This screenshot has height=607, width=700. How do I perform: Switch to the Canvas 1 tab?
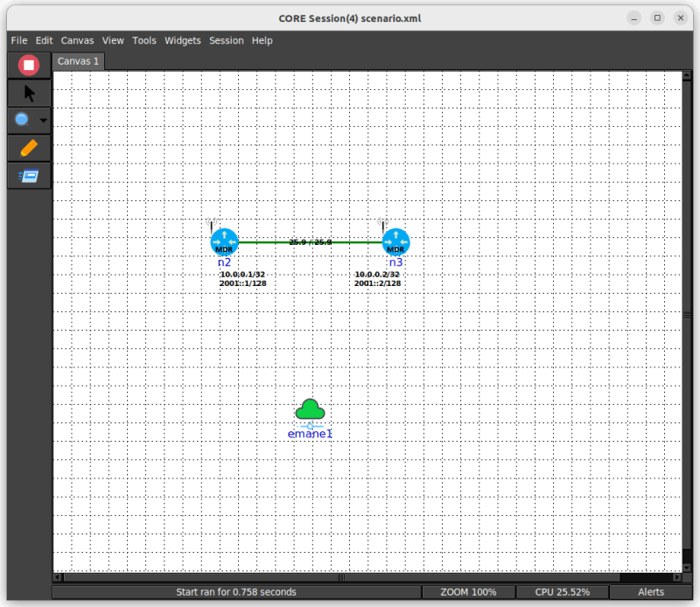[x=77, y=62]
